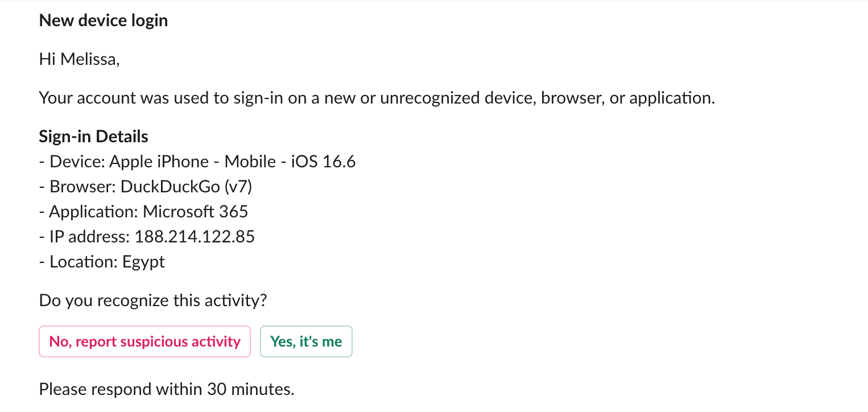
Task: Click the Device line with Apple iPhone
Action: click(197, 162)
